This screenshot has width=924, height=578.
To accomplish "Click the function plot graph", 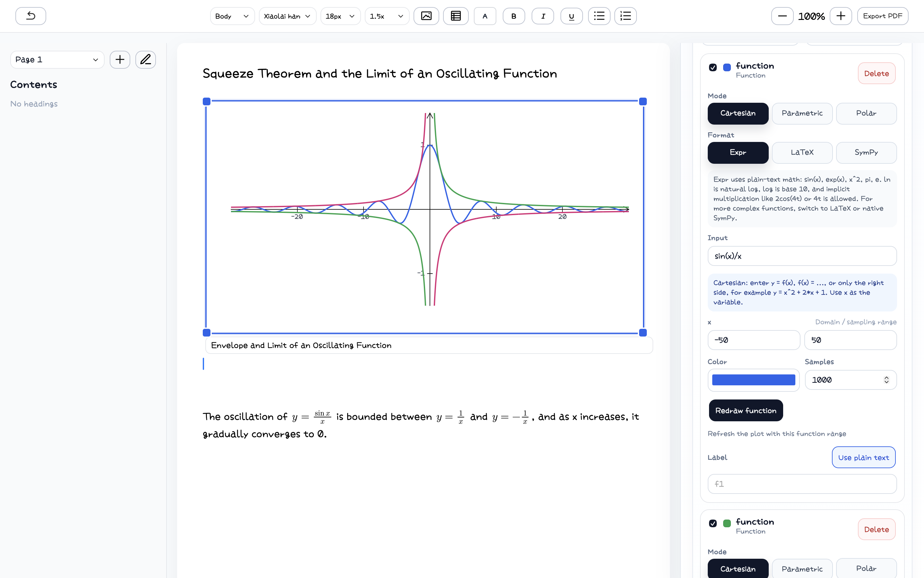I will tap(425, 217).
